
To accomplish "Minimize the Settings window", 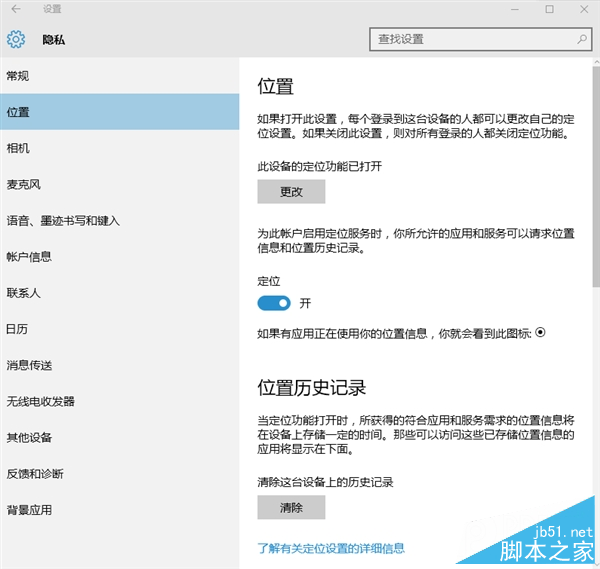I will 515,9.
